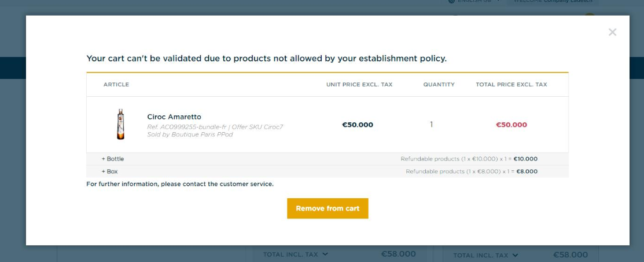Image resolution: width=644 pixels, height=262 pixels.
Task: Click the Sold by Boutique Paris PPod text
Action: click(x=190, y=134)
